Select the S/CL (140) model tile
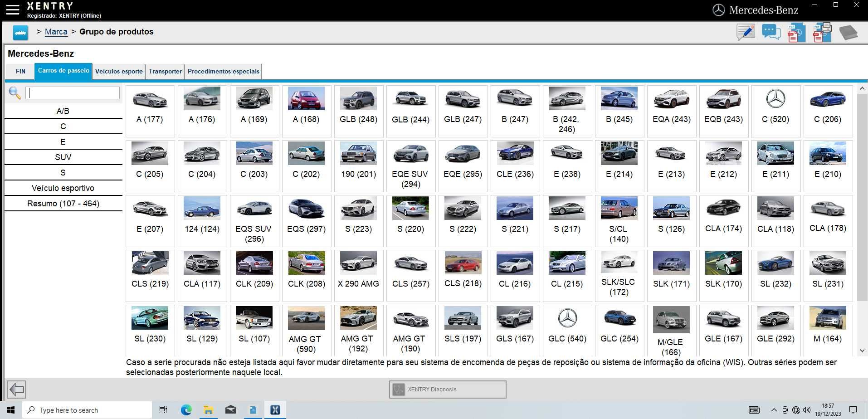Screen dimensions: 868x419 click(619, 221)
